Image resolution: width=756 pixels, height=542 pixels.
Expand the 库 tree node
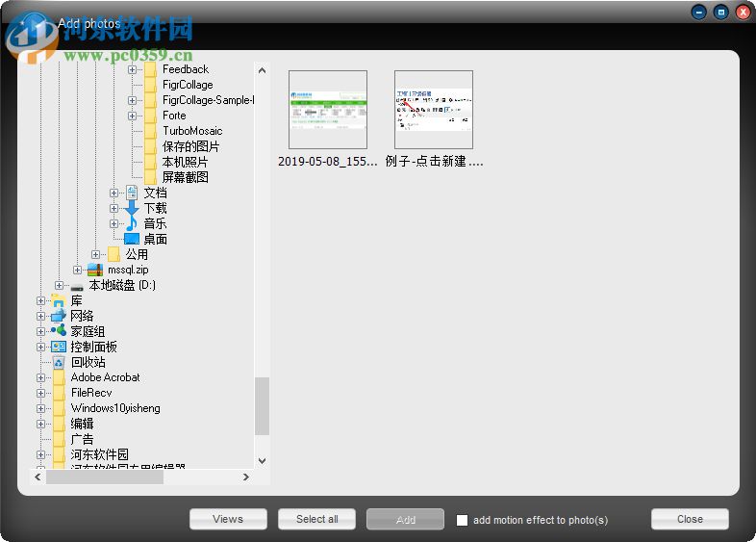(x=40, y=300)
